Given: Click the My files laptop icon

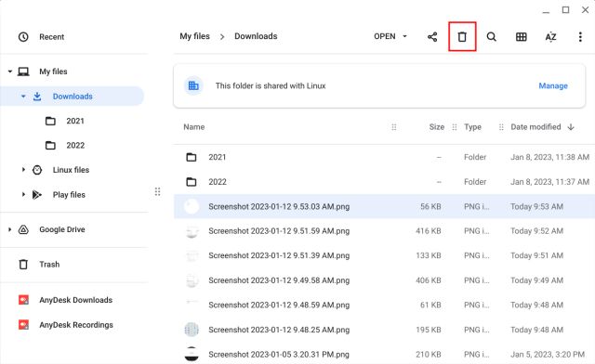Looking at the screenshot, I should (x=23, y=71).
